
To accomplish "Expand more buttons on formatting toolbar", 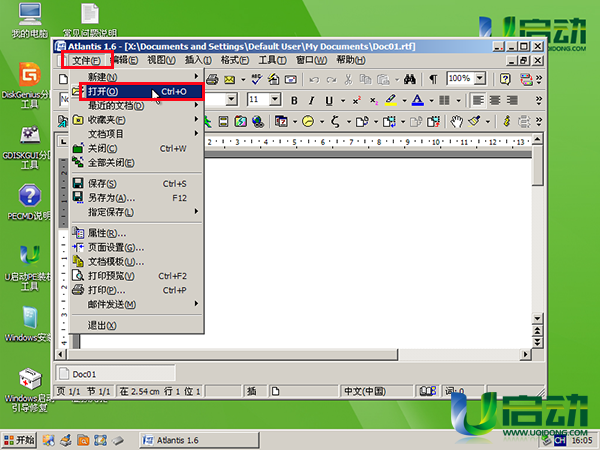I will [x=539, y=101].
